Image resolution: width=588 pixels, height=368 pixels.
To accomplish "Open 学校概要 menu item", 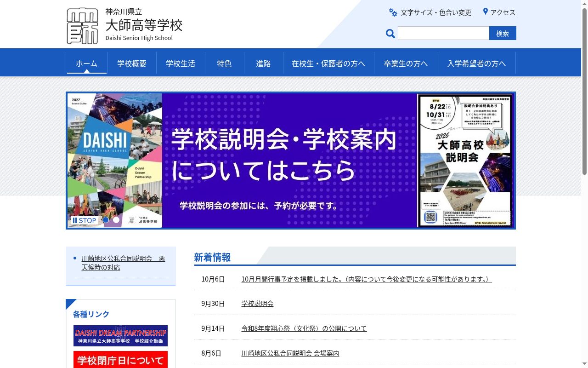I will (132, 63).
